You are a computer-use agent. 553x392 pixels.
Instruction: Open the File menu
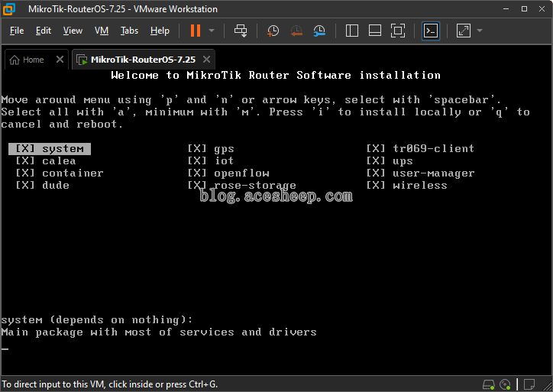coord(17,31)
